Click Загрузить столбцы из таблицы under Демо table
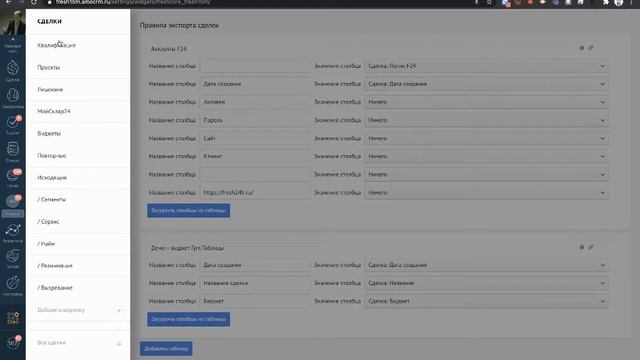 [x=189, y=319]
